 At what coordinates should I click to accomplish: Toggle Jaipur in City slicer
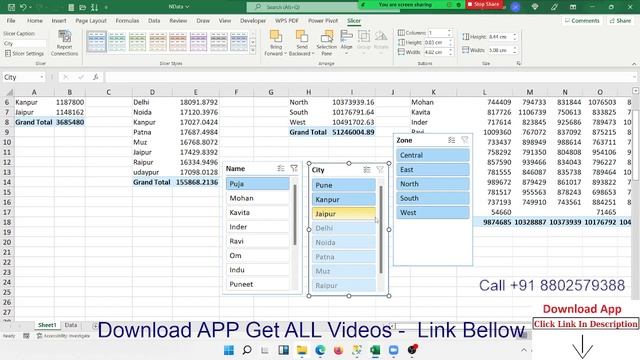(344, 213)
